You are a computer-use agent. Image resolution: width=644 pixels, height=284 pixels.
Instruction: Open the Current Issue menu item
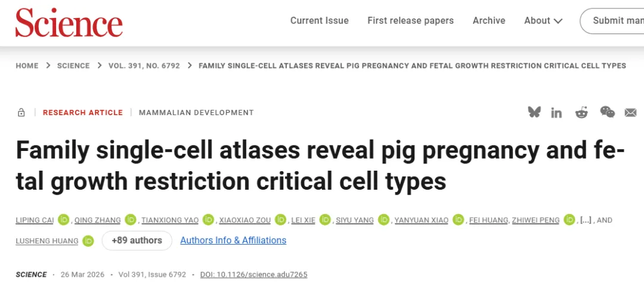coord(320,21)
